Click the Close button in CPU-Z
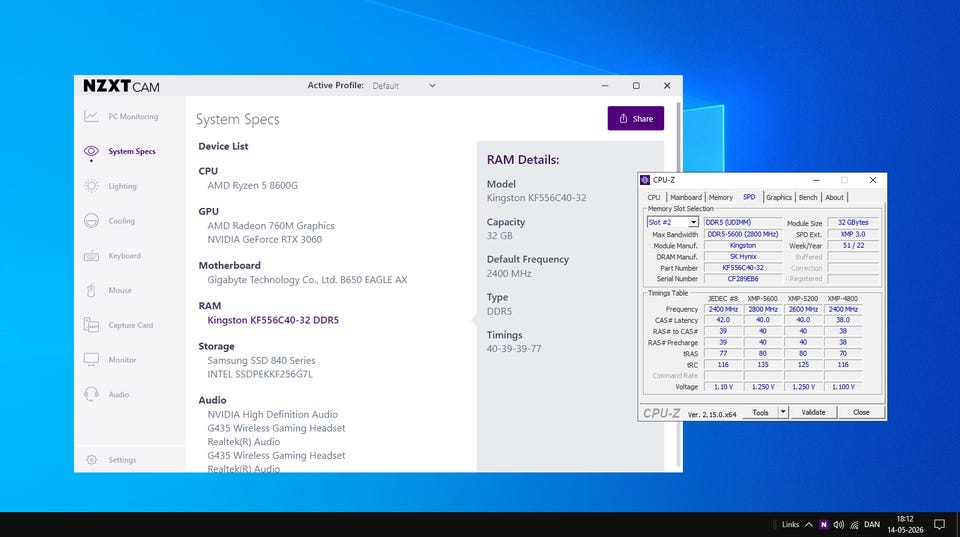Image resolution: width=960 pixels, height=537 pixels. [861, 413]
